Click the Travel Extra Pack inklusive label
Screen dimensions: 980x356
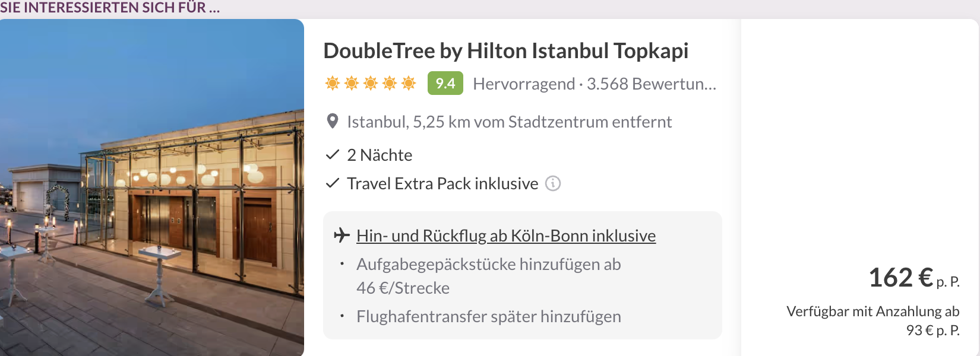click(x=442, y=184)
